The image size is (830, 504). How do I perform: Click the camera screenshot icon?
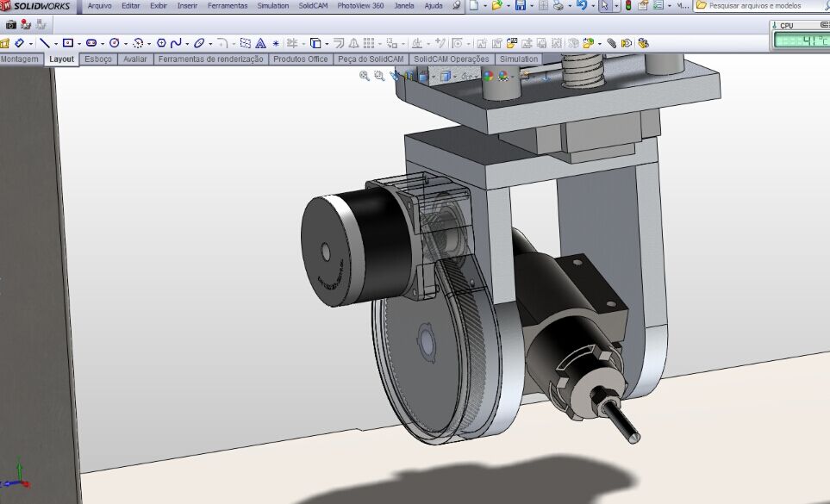point(11,24)
